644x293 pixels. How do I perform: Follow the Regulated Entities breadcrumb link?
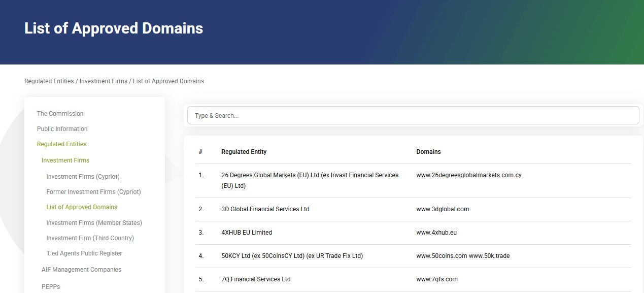pos(49,81)
